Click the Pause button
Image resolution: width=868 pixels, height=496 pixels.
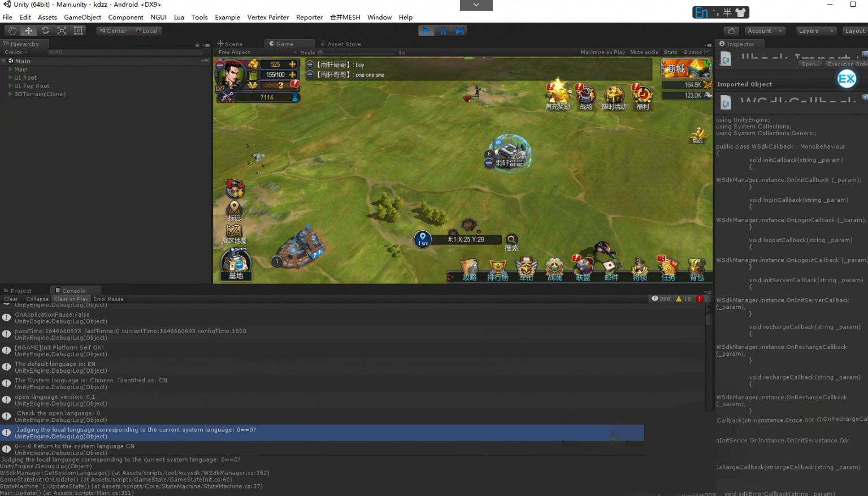443,31
